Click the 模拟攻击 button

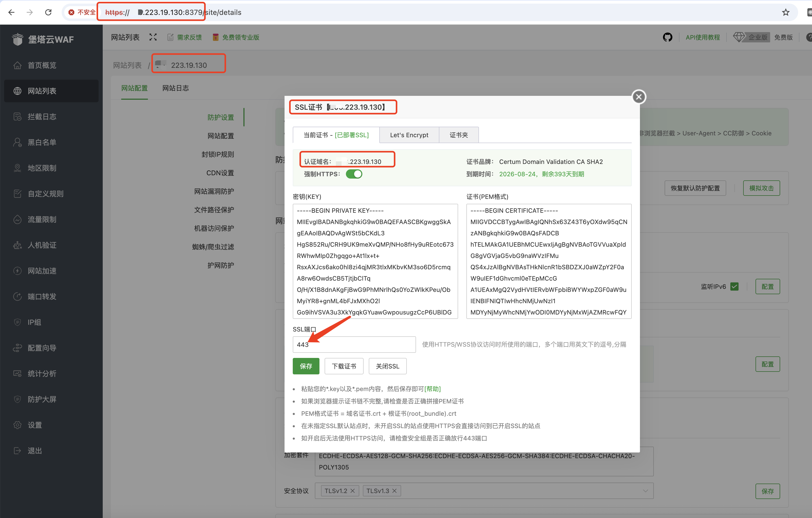pos(761,188)
